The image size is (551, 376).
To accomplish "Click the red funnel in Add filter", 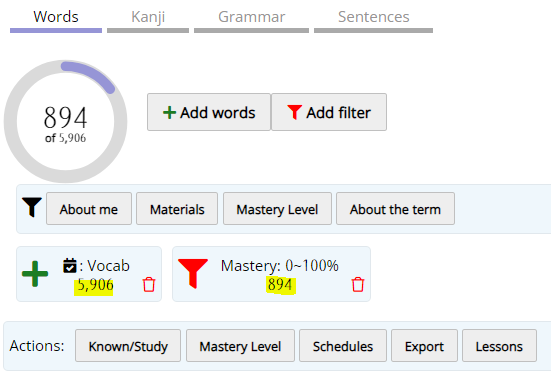I will tap(294, 112).
